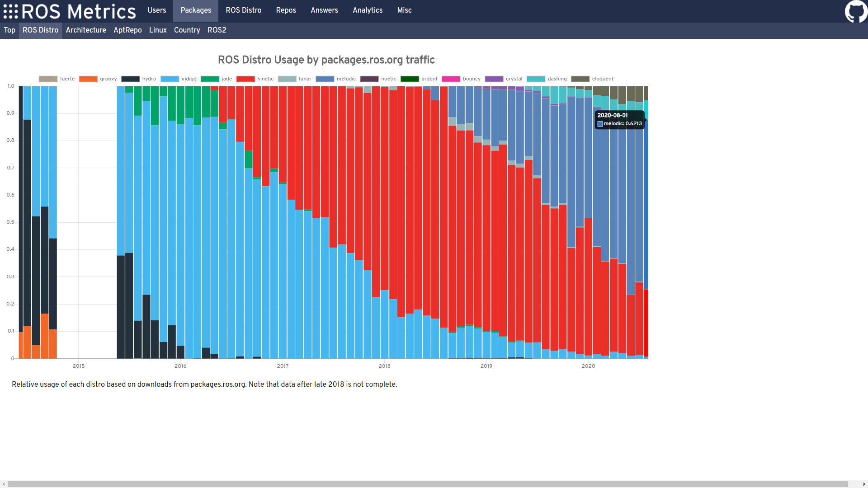This screenshot has width=868, height=488.
Task: Click the scrollbar left arrow
Action: click(x=4, y=484)
